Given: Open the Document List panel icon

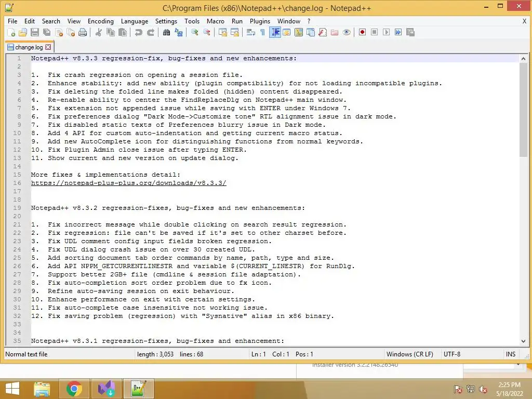Looking at the screenshot, I should point(311,32).
